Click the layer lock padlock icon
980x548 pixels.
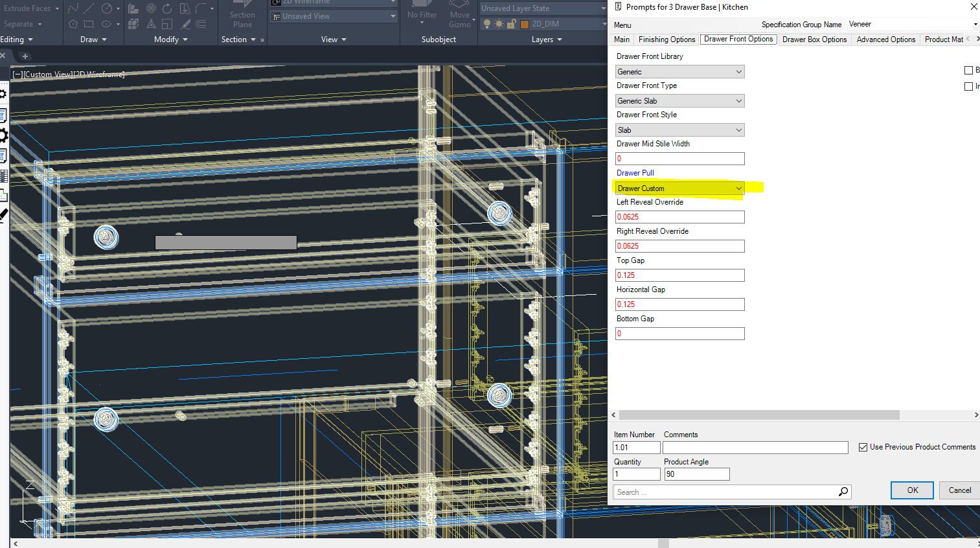click(x=511, y=24)
